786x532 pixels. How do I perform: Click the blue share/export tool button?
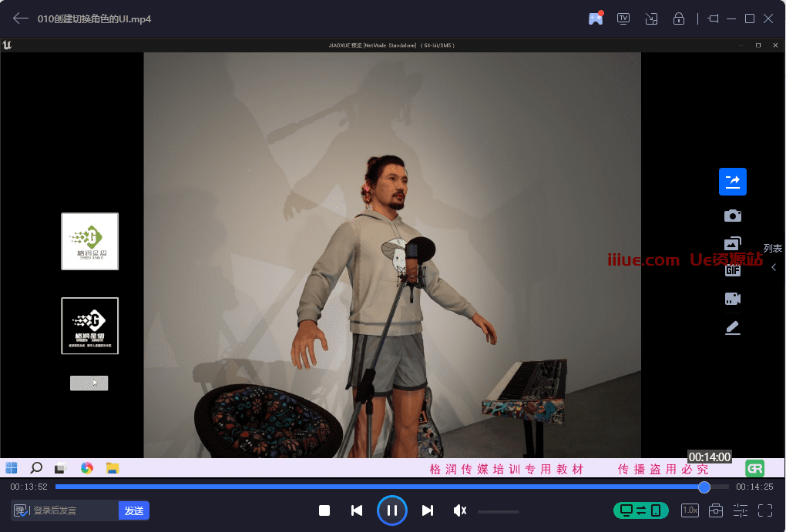(732, 182)
